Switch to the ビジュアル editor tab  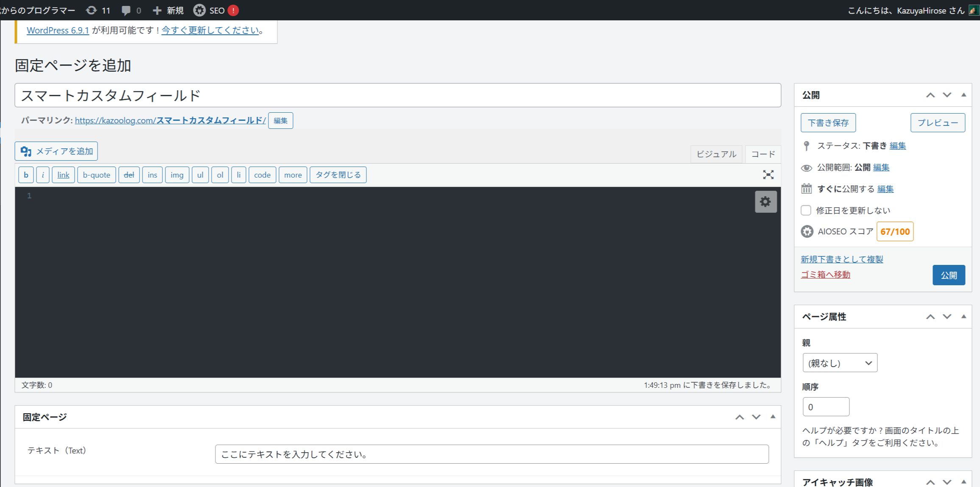tap(716, 154)
